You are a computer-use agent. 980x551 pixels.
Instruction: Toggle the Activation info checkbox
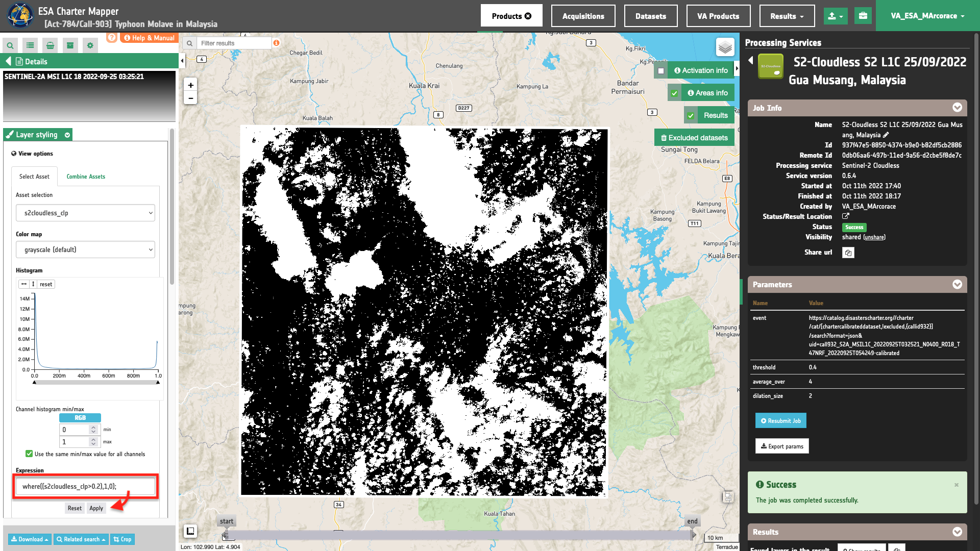(x=661, y=70)
